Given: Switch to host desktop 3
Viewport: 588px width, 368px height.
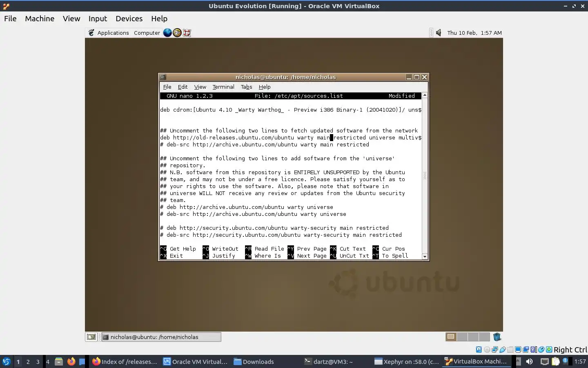Looking at the screenshot, I should (38, 361).
